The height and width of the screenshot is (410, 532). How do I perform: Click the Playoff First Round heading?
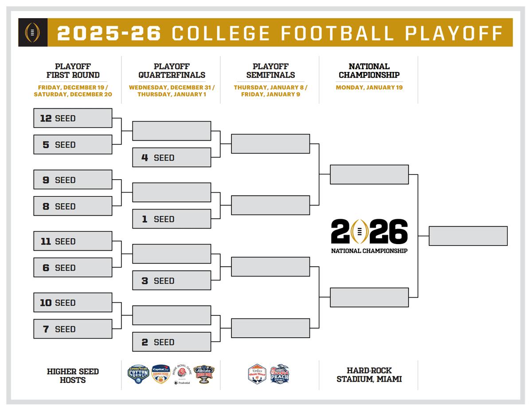coord(73,71)
